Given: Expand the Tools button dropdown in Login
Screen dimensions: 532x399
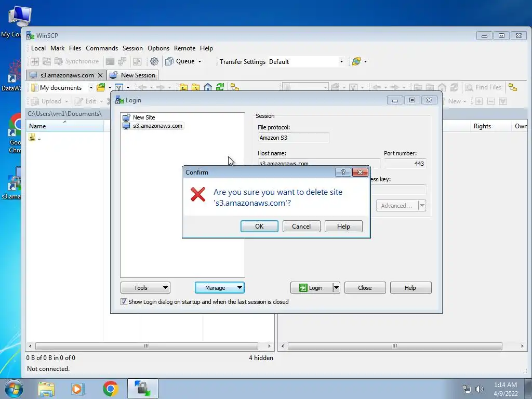Looking at the screenshot, I should (165, 288).
